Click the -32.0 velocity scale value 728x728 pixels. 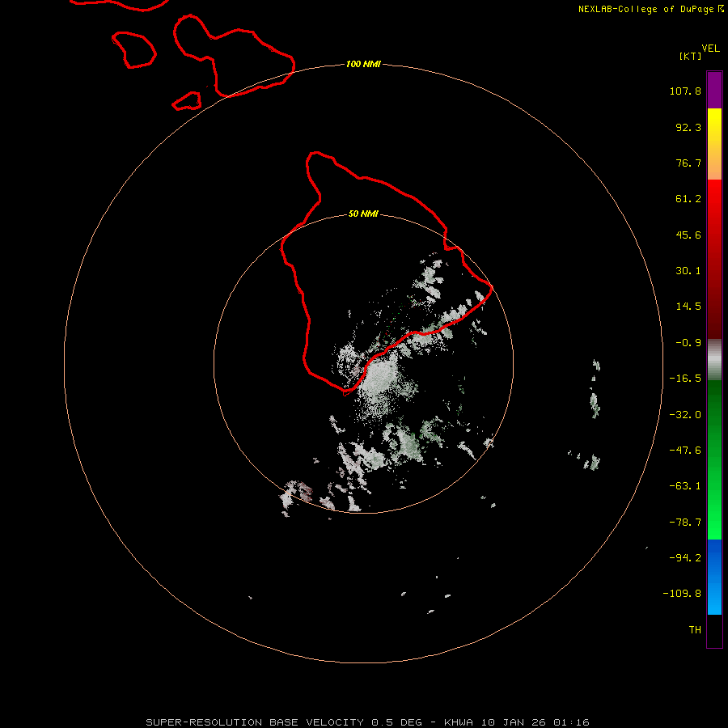point(685,415)
